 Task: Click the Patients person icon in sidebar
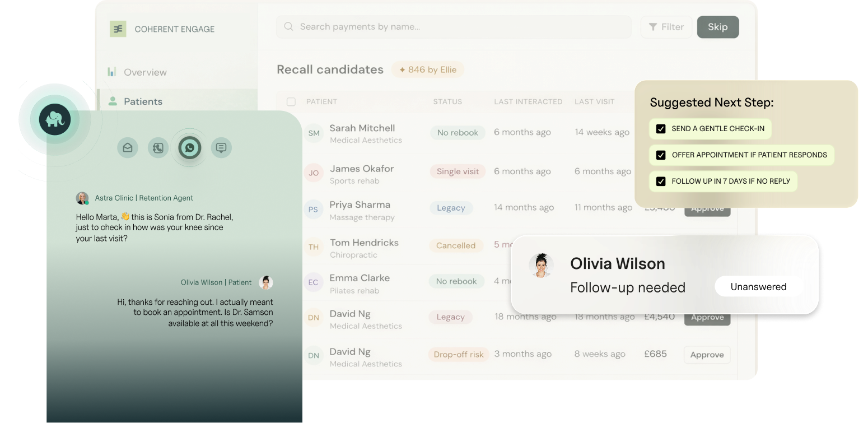click(x=113, y=101)
